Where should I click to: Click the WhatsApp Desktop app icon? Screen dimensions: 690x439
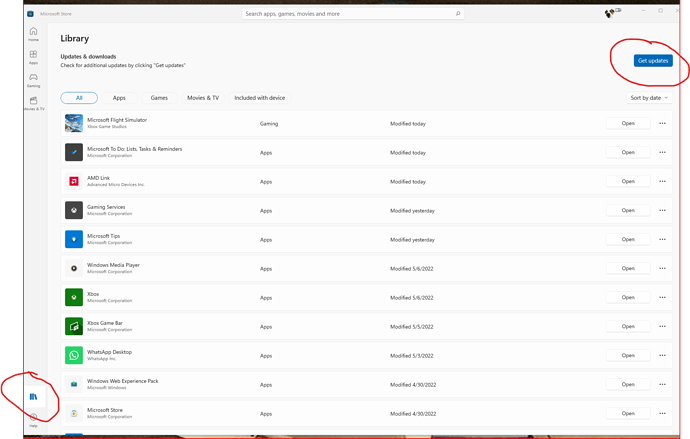(74, 355)
